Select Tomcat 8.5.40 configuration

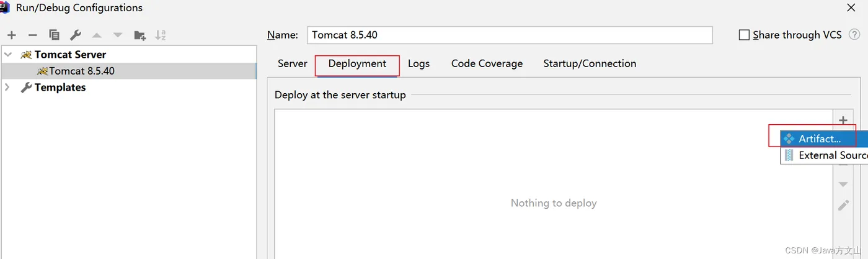[82, 71]
